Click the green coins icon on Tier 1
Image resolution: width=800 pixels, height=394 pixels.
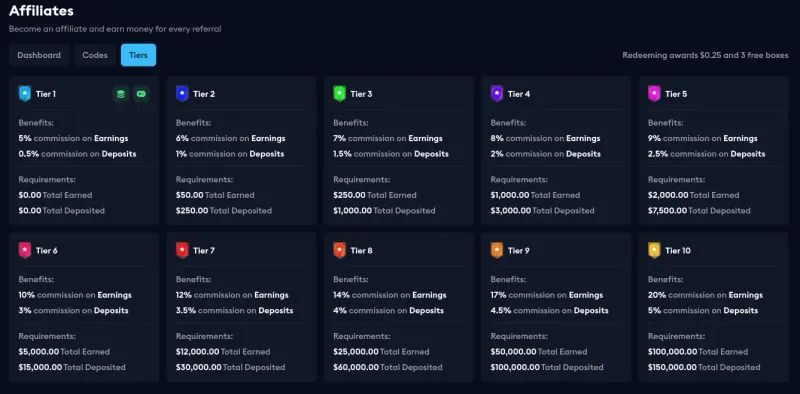click(x=121, y=94)
